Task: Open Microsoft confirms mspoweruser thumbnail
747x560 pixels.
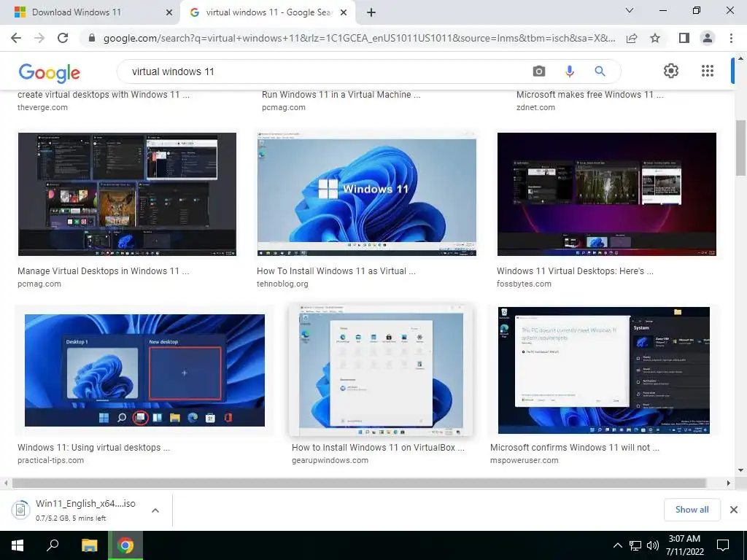Action: coord(603,370)
